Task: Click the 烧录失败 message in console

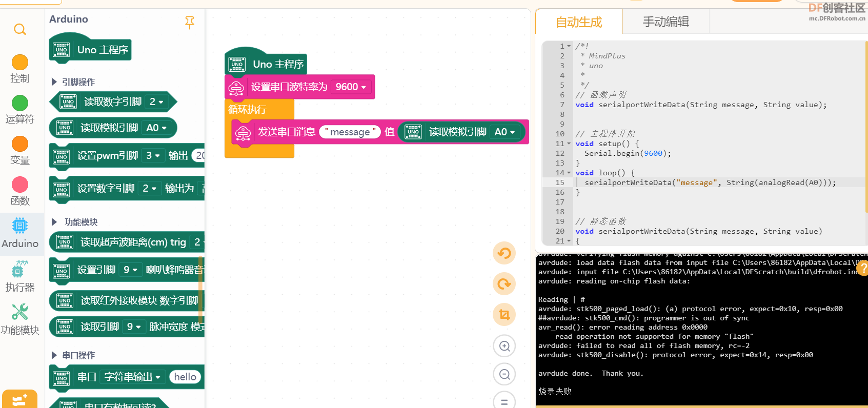Action: click(x=555, y=391)
